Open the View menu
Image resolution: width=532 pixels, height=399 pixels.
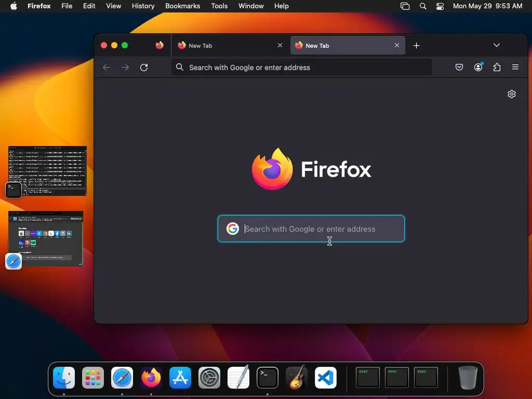pos(113,6)
